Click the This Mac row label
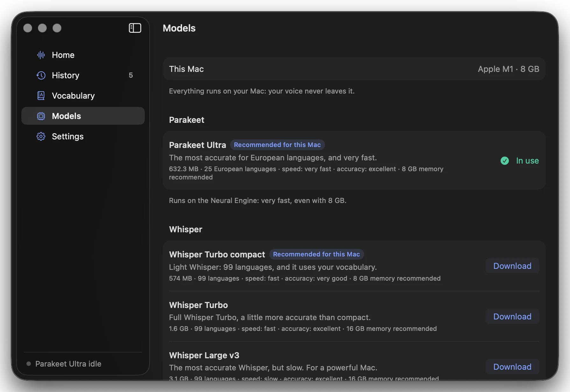570x392 pixels. tap(186, 69)
